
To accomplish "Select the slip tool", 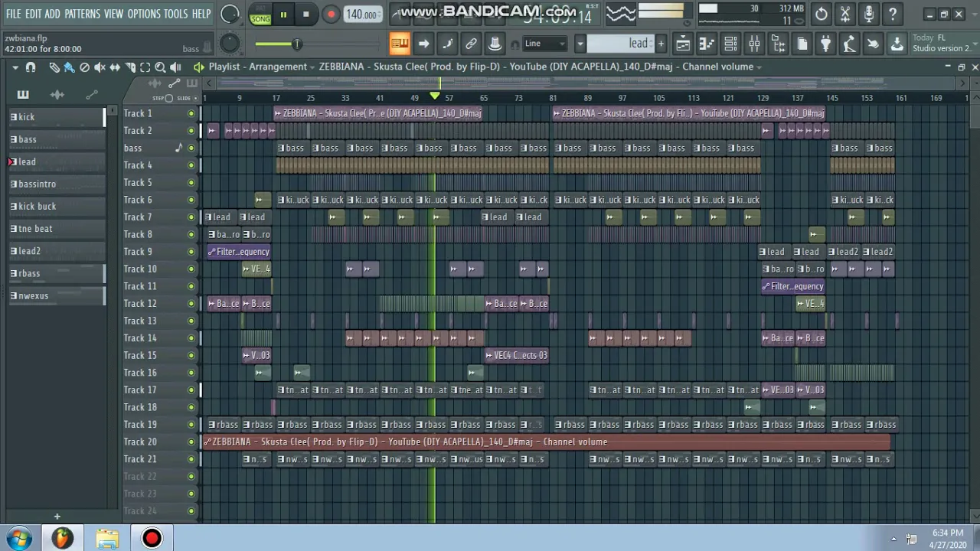I will pyautogui.click(x=115, y=67).
